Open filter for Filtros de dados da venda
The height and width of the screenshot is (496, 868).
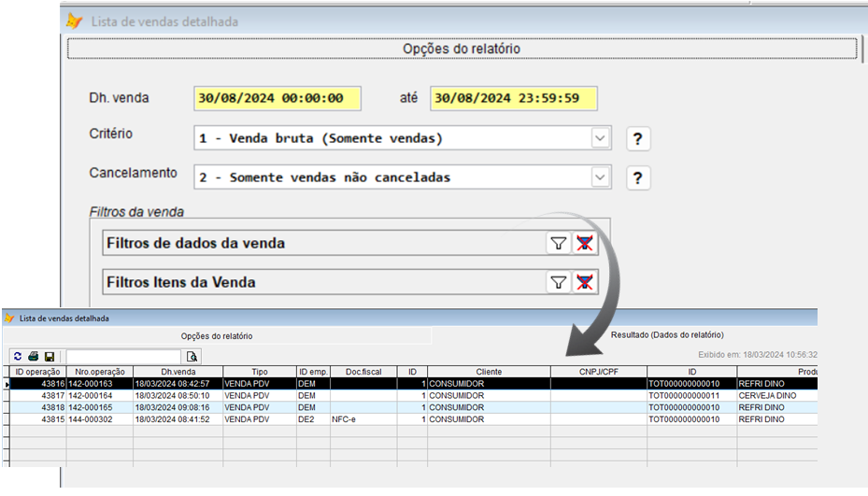(x=558, y=243)
